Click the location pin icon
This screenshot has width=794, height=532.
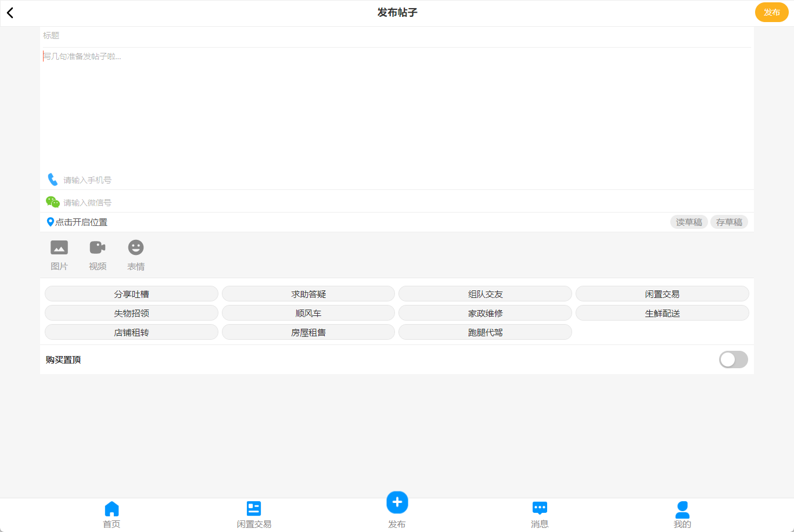(50, 222)
